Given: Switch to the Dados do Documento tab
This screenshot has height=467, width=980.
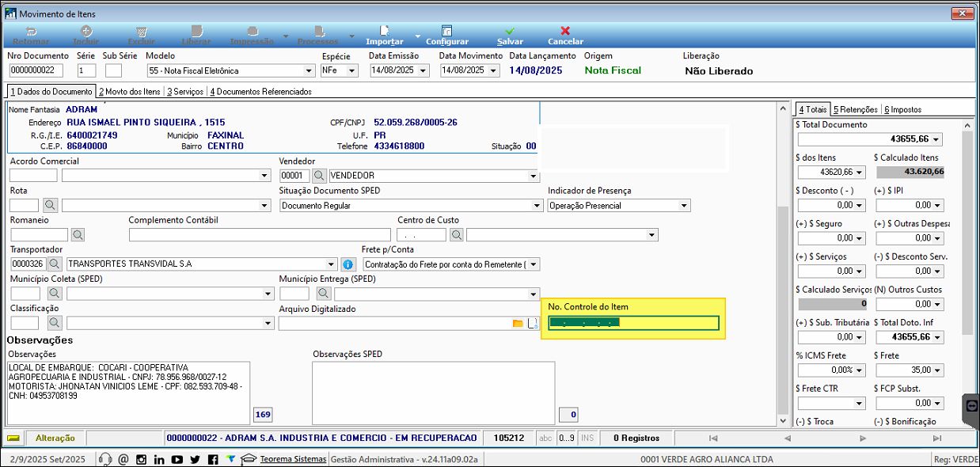Looking at the screenshot, I should coord(51,92).
